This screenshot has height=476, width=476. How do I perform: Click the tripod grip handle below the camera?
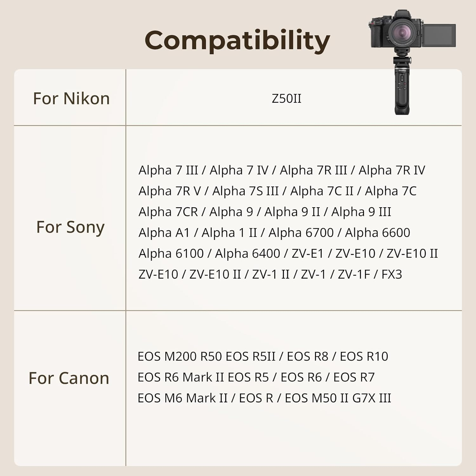[402, 92]
